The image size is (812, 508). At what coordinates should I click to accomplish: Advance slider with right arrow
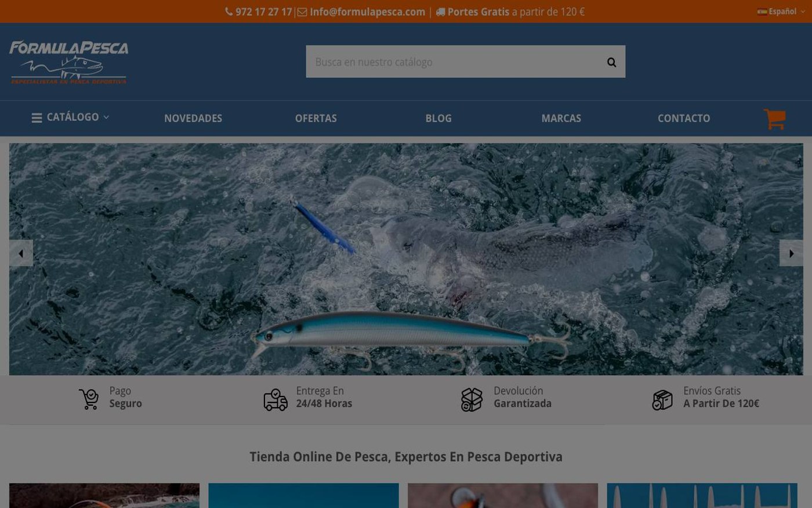point(791,253)
